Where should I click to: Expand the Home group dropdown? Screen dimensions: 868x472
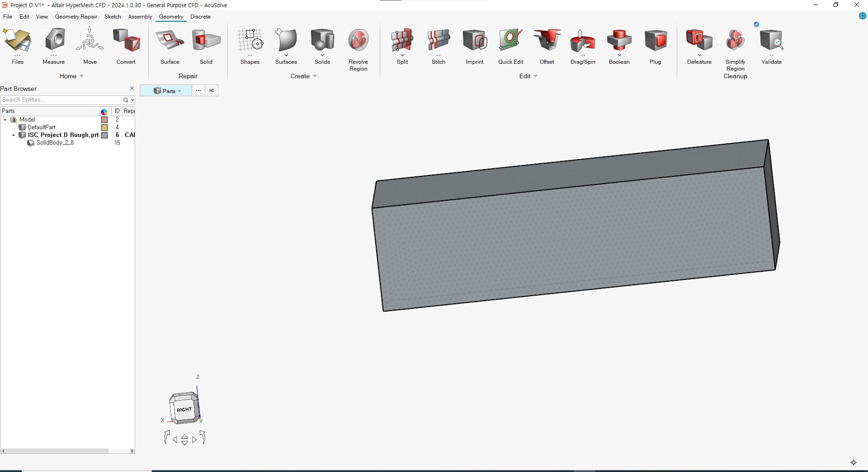(82, 76)
